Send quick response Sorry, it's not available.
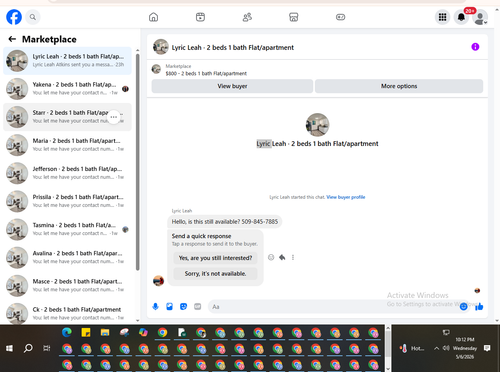 [x=215, y=274]
